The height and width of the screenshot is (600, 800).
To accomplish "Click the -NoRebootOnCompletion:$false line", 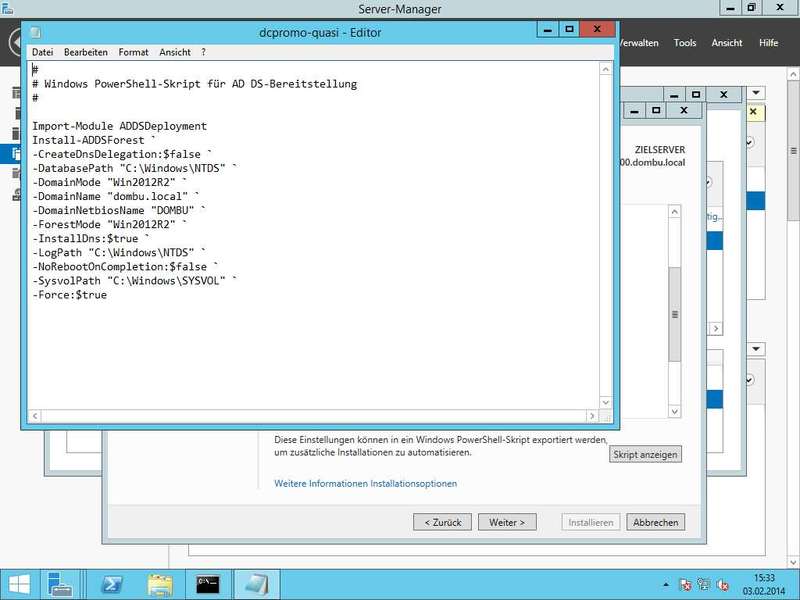I will click(126, 267).
